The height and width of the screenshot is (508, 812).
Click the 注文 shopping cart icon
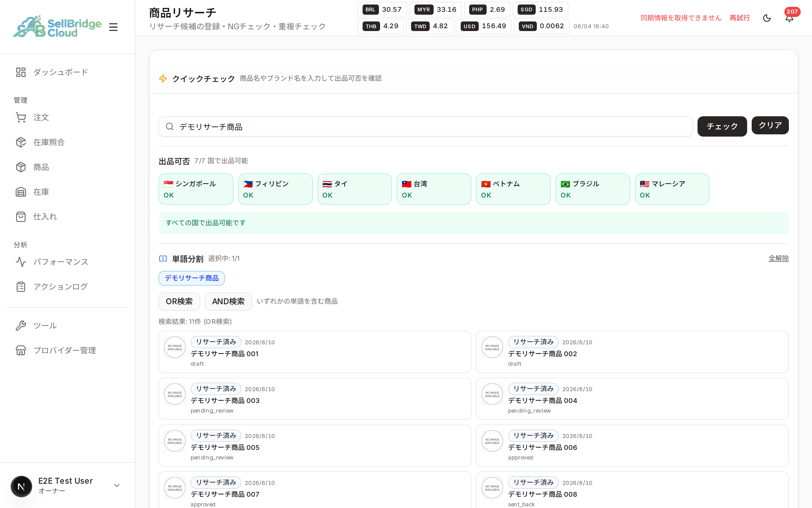21,117
